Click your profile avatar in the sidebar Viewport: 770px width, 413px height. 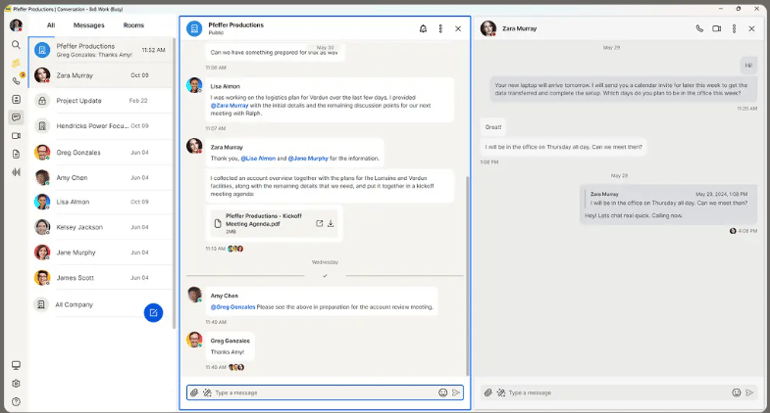[16, 26]
